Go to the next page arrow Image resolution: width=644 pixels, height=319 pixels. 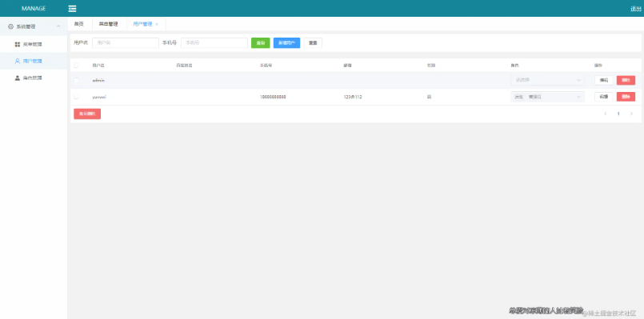(631, 114)
